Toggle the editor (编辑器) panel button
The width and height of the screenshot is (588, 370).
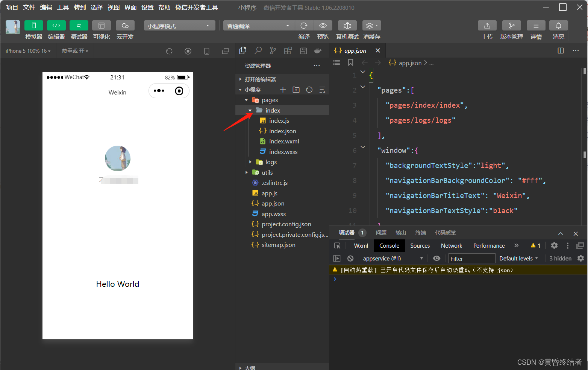[56, 26]
